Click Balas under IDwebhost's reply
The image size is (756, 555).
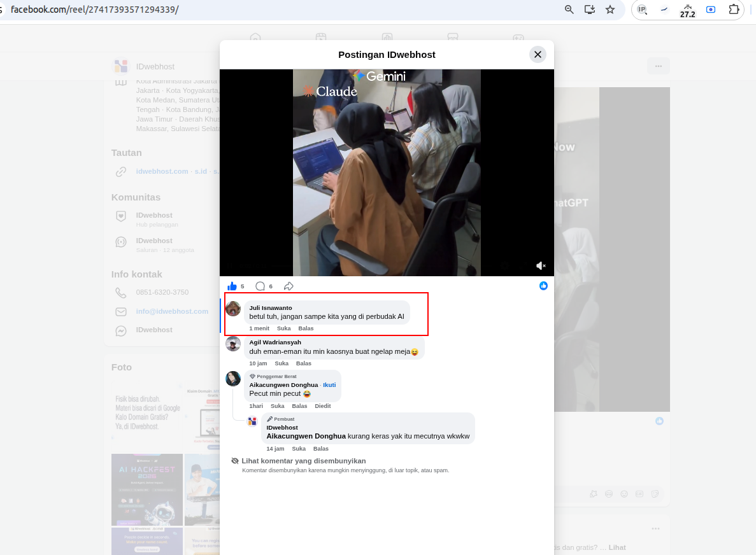[320, 449]
